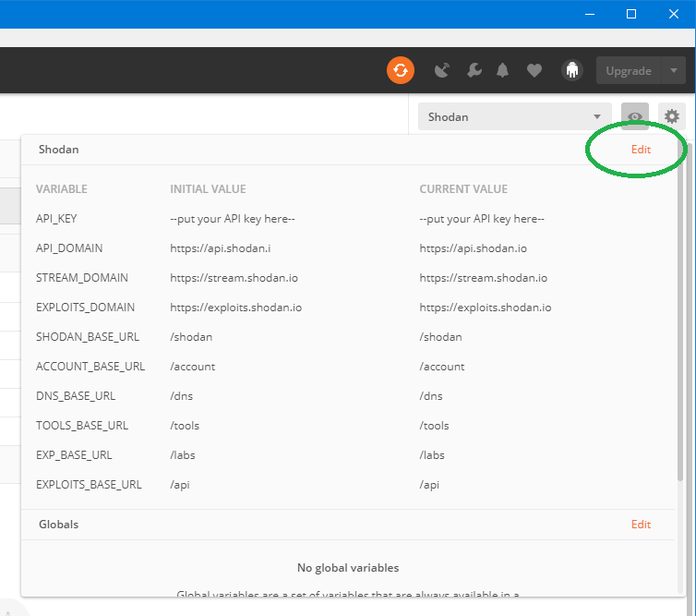The image size is (696, 616).
Task: Click the CURRENT VALUE column header
Action: tap(463, 188)
